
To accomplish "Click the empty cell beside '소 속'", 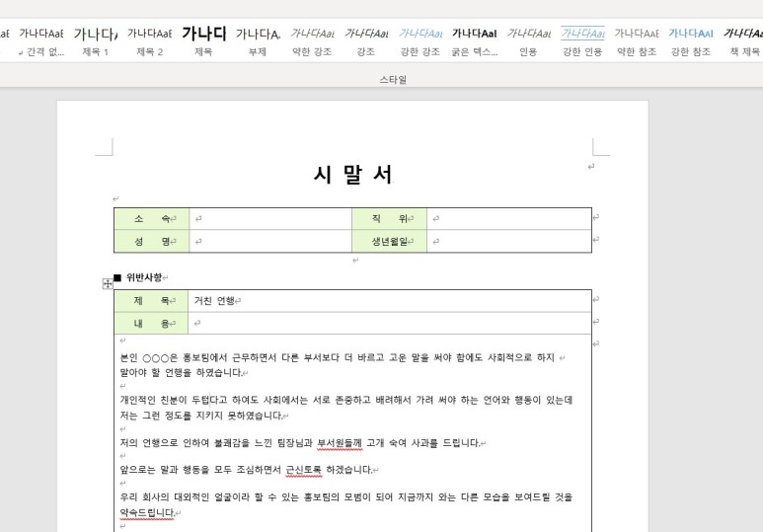I will (270, 219).
